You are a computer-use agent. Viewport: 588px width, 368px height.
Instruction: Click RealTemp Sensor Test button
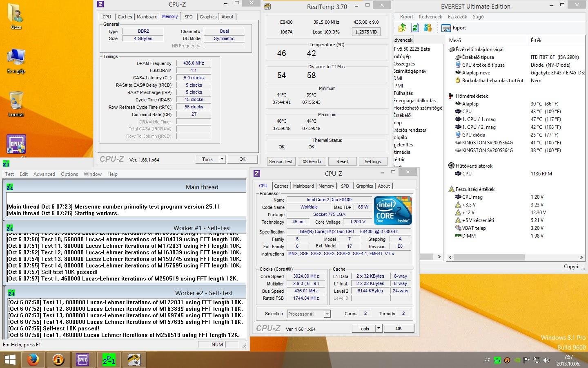click(281, 161)
